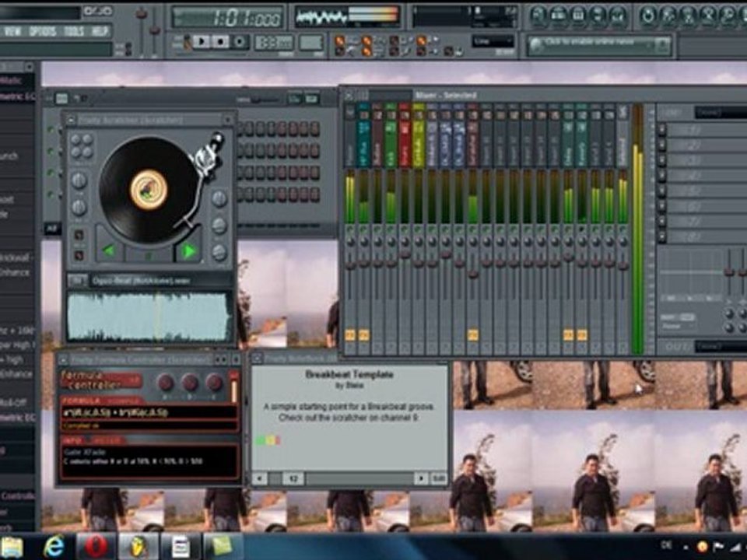This screenshot has height=560, width=747.
Task: Open the VIEW menu
Action: [x=12, y=31]
